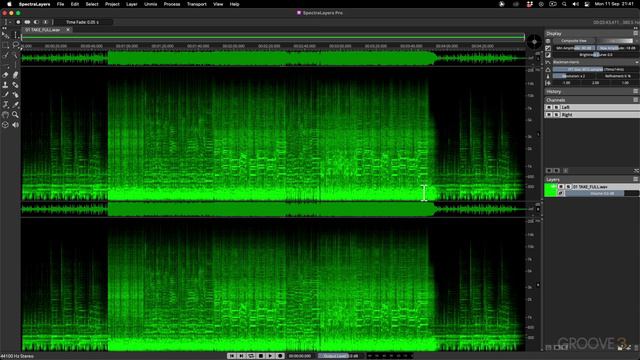This screenshot has height=360, width=640.
Task: Select the Brush selection tool
Action: 5,55
